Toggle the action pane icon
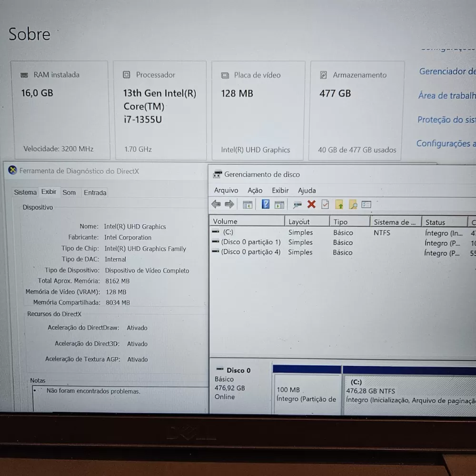The height and width of the screenshot is (476, 476). [279, 205]
